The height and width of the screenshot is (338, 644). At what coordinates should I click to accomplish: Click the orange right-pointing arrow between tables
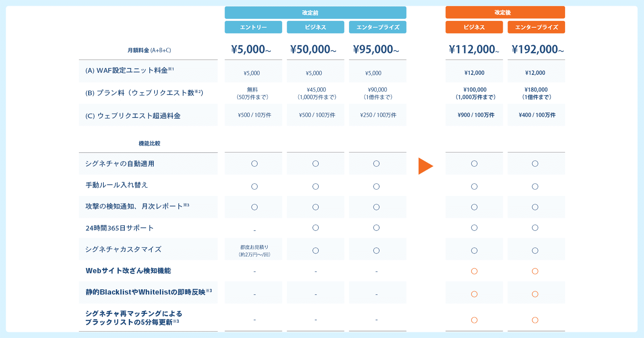(425, 166)
